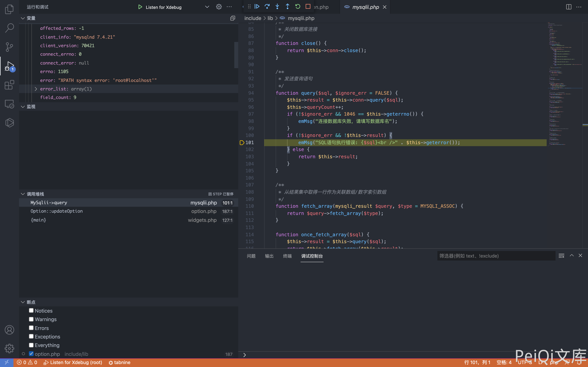Enable the Notices breakpoint checkbox
The image size is (588, 367).
[x=31, y=310]
